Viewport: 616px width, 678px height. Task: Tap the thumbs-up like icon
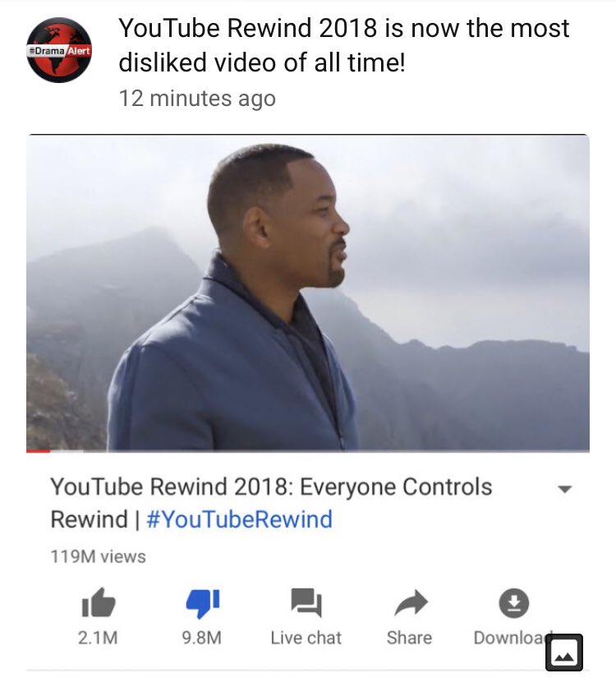99,602
